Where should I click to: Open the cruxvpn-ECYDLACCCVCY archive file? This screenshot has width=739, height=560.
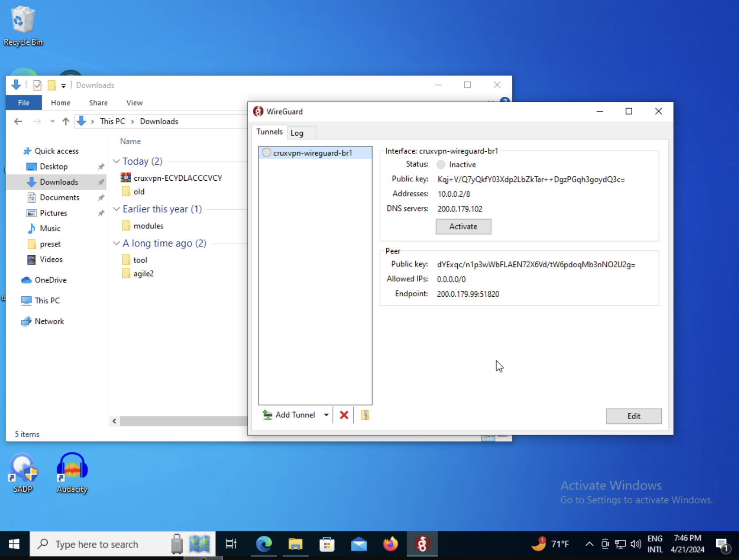[177, 178]
